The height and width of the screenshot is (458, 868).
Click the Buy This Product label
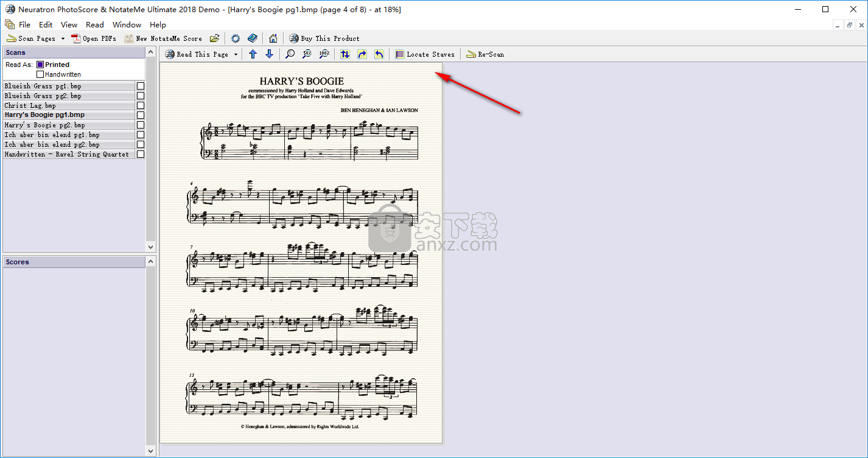click(330, 38)
